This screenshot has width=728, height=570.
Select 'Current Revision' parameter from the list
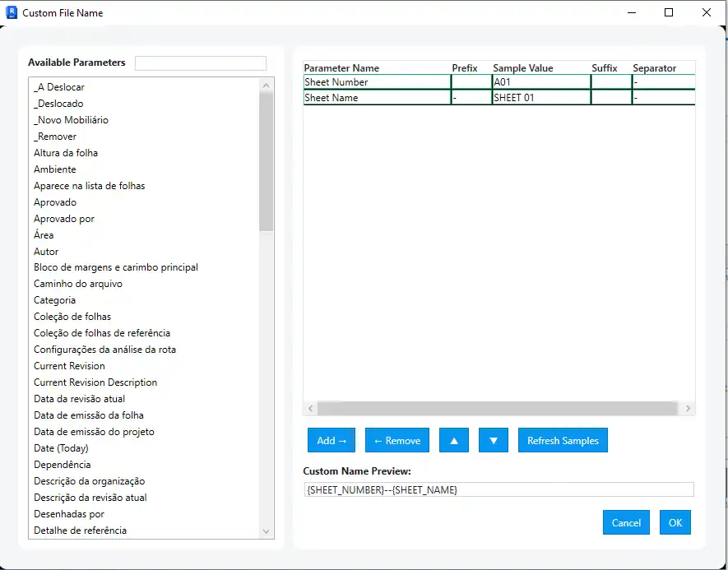click(69, 366)
